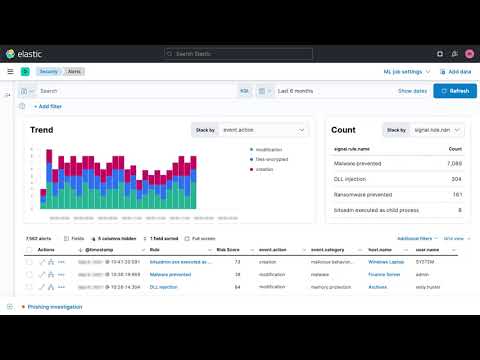480x360 pixels.
Task: Open the help menu icon in header
Action: [x=440, y=54]
